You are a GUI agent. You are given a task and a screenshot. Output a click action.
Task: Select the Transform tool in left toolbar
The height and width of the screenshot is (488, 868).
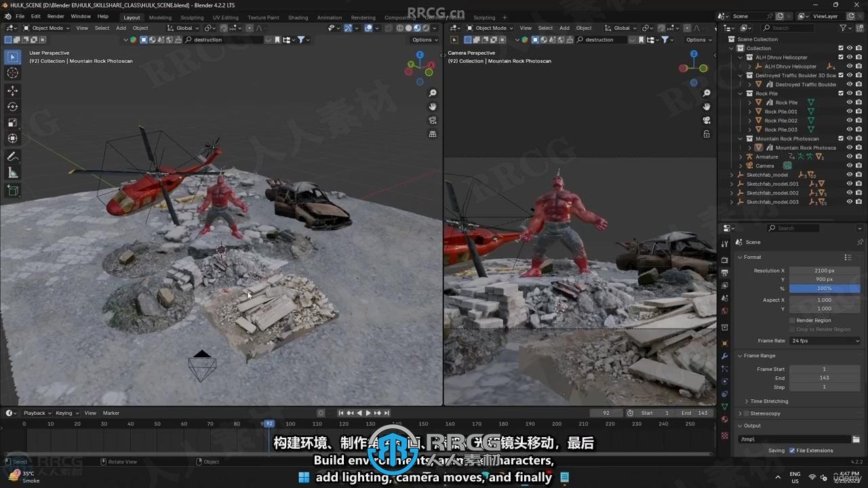(x=12, y=138)
